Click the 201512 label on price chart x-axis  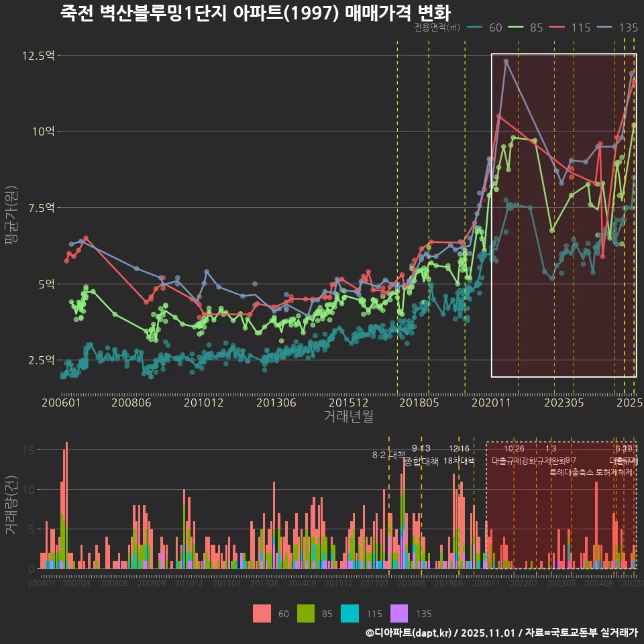point(348,403)
